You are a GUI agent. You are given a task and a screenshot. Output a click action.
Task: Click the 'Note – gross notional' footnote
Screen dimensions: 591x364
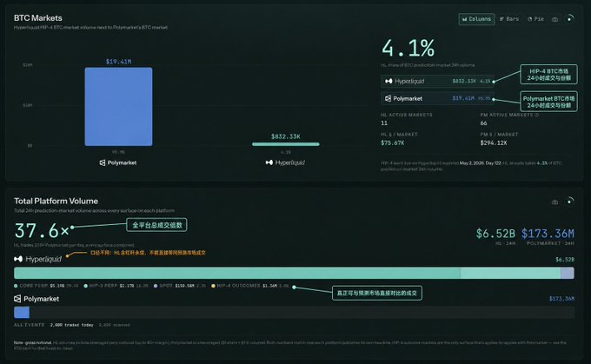[33, 342]
